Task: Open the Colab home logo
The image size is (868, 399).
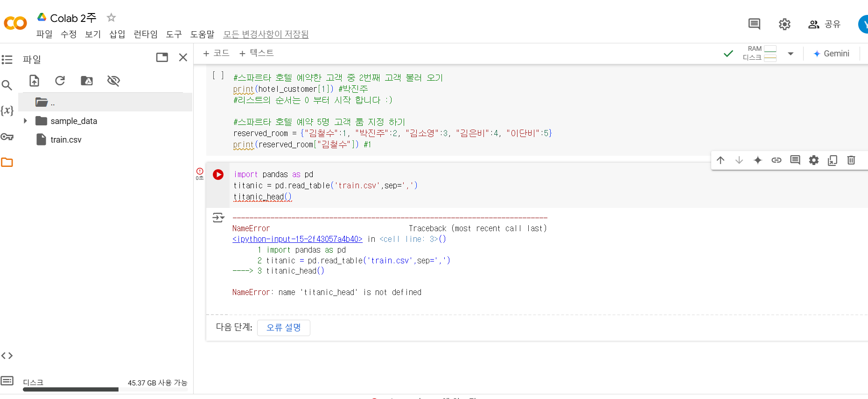Action: coord(15,23)
